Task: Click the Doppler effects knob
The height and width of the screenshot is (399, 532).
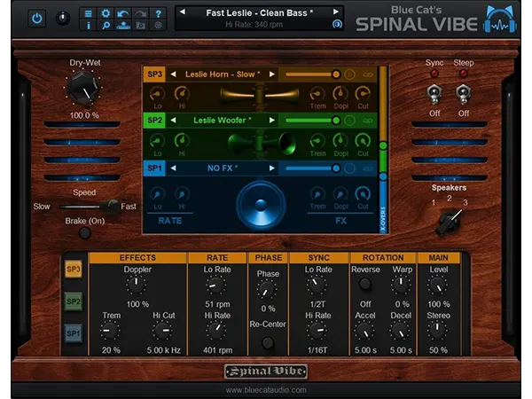Action: click(137, 285)
